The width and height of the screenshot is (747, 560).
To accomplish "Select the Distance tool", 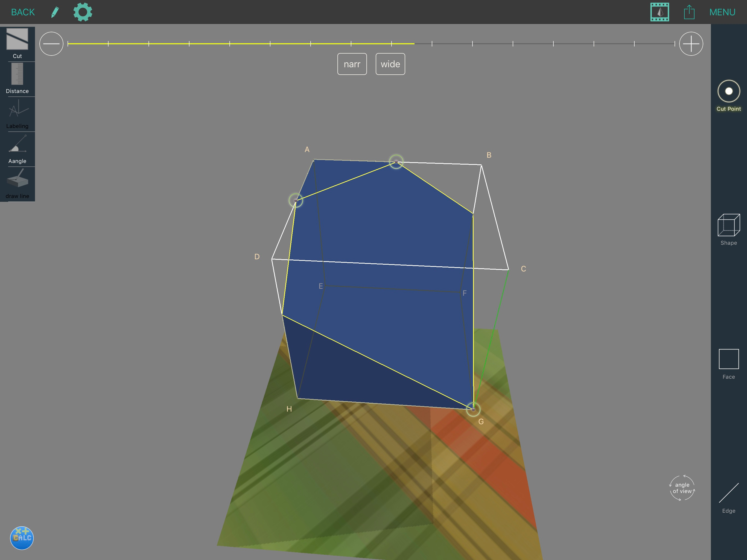I will pyautogui.click(x=17, y=79).
